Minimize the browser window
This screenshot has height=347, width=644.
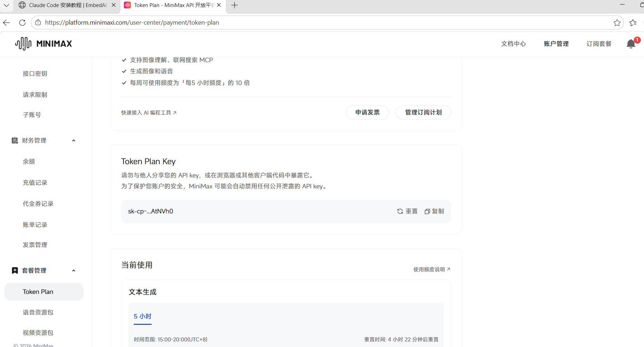pos(622,5)
